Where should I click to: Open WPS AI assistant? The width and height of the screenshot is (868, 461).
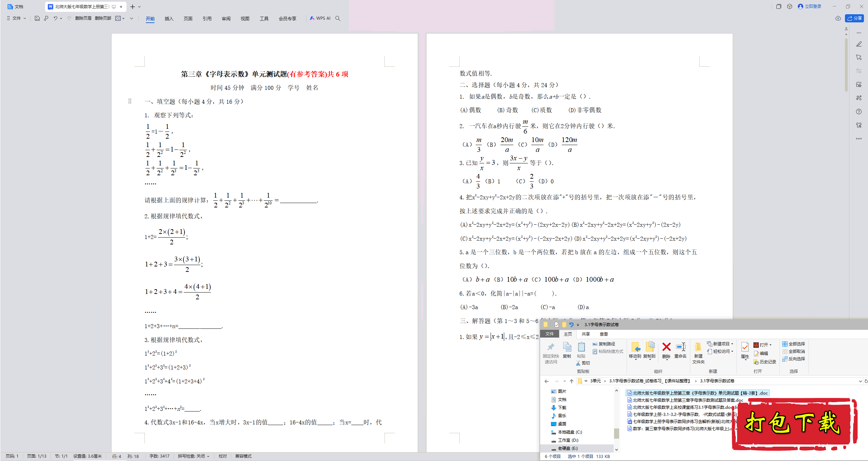pos(320,18)
